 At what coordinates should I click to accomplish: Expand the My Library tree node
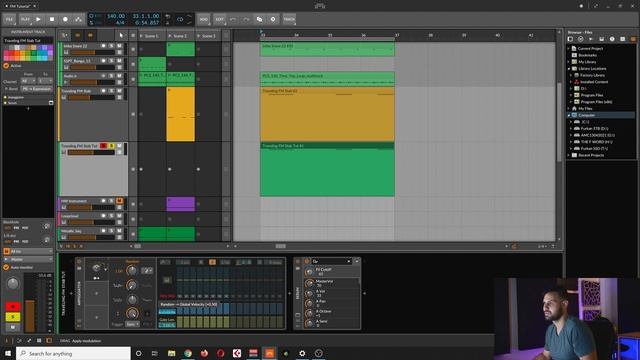click(569, 62)
